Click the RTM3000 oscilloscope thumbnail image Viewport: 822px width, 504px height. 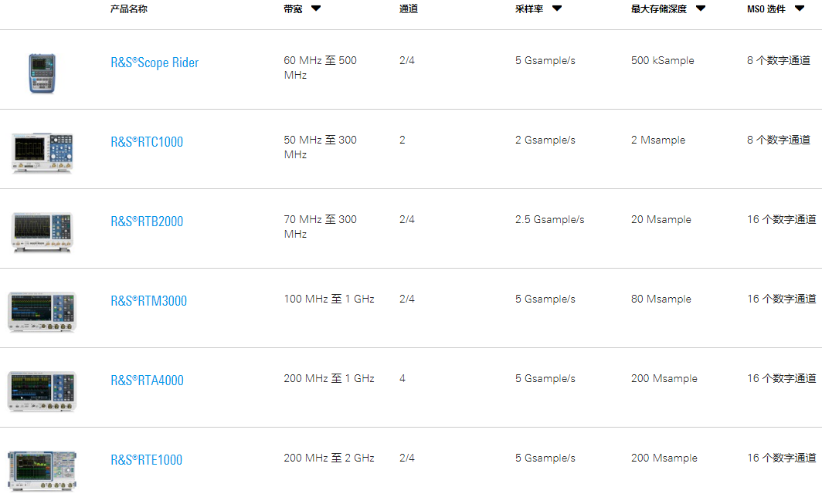pyautogui.click(x=42, y=312)
